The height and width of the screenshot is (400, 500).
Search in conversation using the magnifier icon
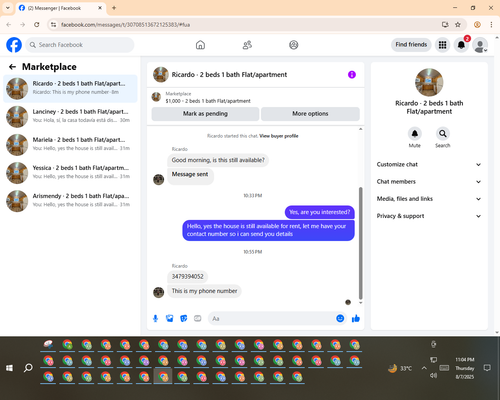(443, 134)
